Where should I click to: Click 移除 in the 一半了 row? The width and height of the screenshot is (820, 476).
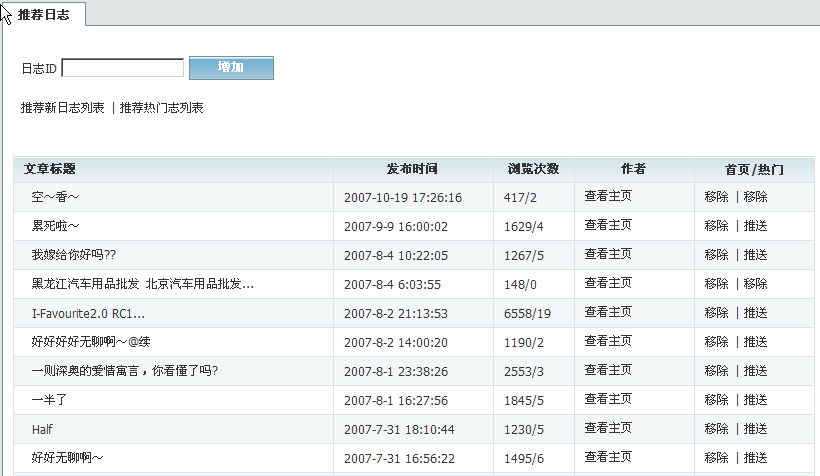click(x=716, y=400)
